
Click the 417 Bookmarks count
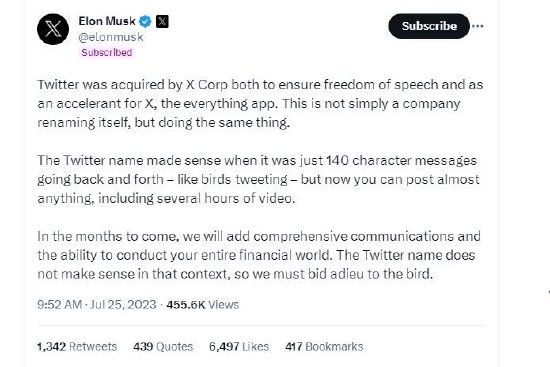pyautogui.click(x=324, y=347)
